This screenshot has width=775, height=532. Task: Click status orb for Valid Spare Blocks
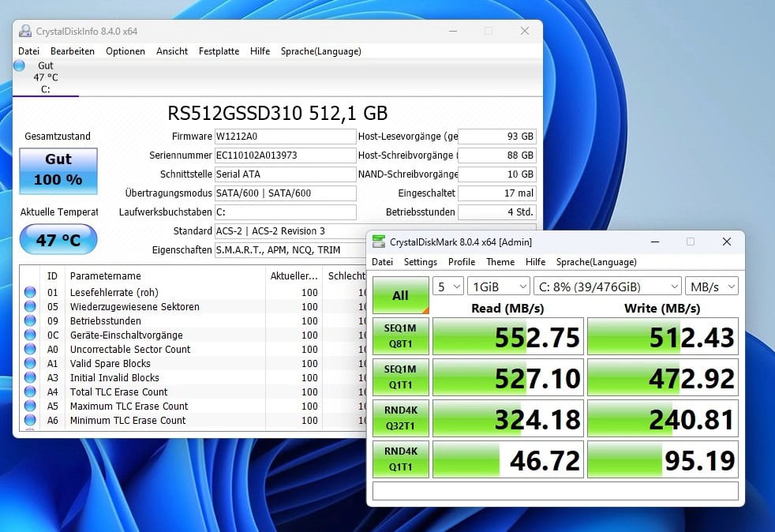pos(30,363)
